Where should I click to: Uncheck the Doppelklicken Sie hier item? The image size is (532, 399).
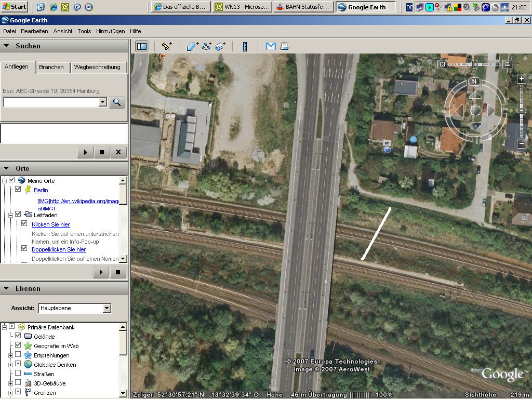pyautogui.click(x=24, y=248)
